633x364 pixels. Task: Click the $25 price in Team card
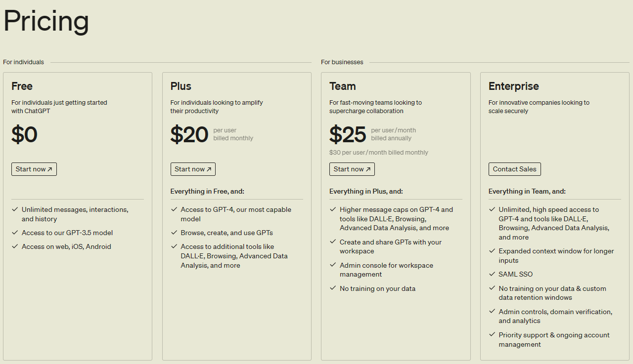[348, 134]
